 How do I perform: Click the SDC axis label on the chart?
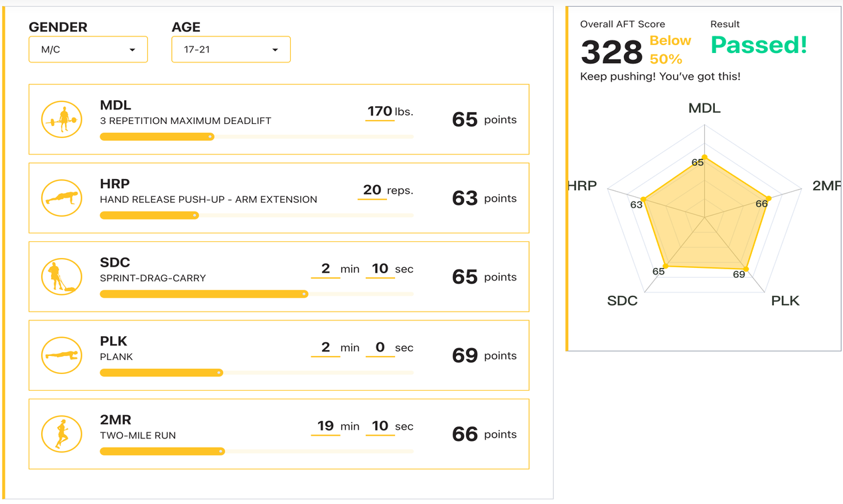(623, 300)
